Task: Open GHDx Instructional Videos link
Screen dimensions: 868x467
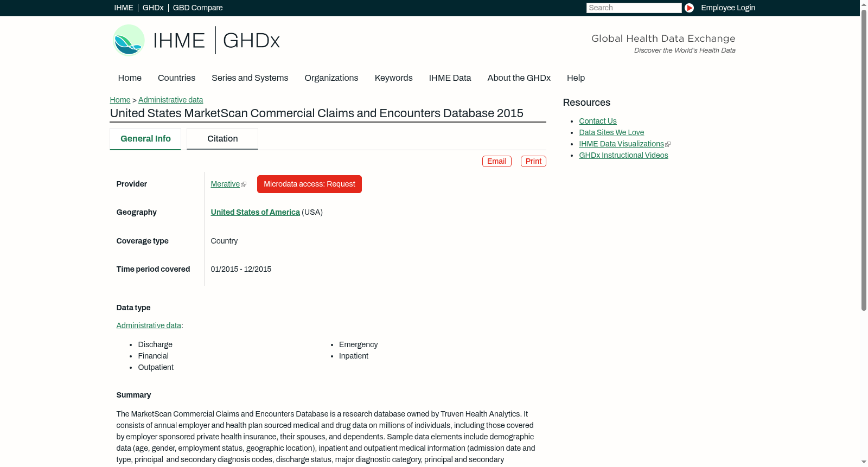Action: point(623,156)
